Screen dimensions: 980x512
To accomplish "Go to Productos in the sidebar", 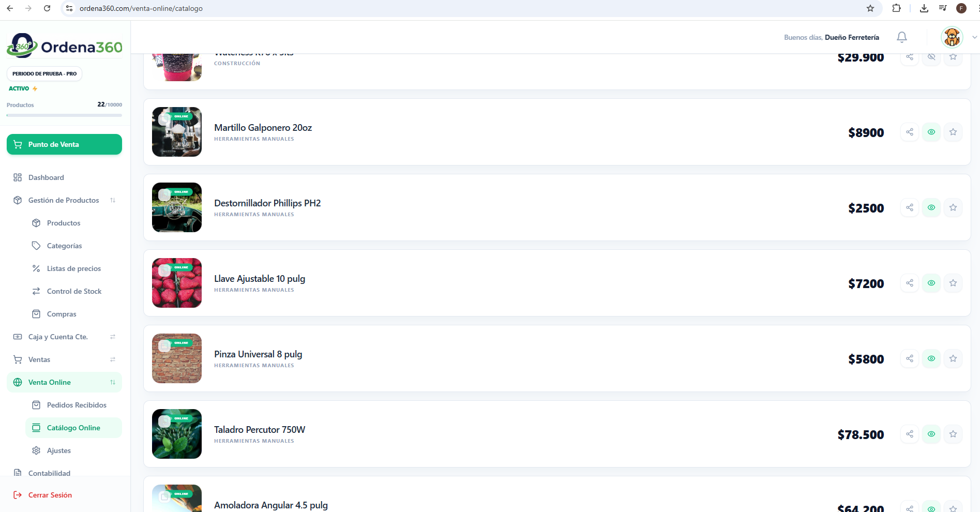I will coord(73,223).
